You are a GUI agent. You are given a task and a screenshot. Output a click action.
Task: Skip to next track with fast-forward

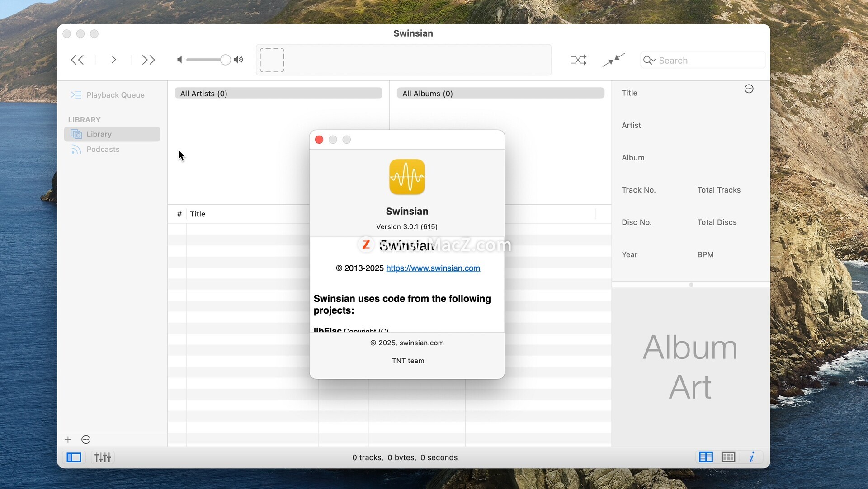(x=148, y=60)
